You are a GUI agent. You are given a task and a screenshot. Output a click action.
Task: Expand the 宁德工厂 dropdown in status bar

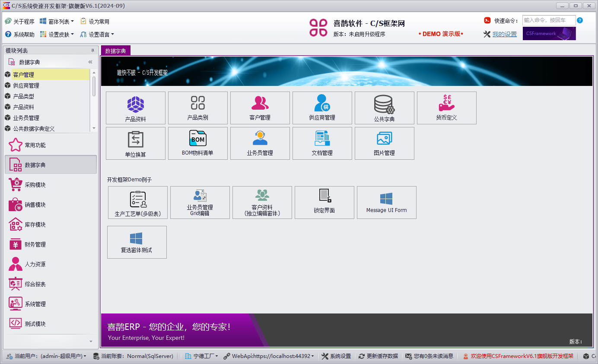(x=201, y=356)
